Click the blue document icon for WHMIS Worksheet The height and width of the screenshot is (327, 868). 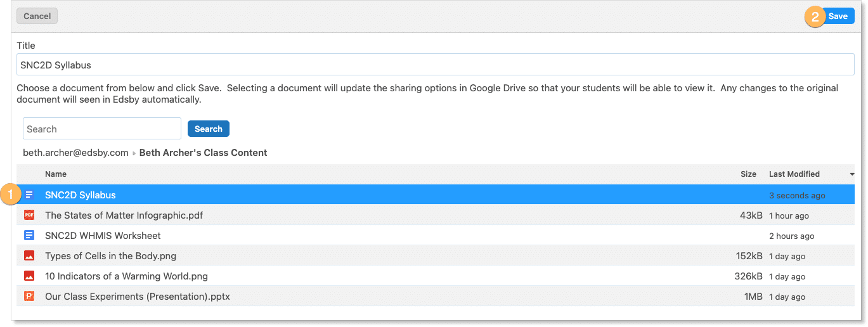29,236
